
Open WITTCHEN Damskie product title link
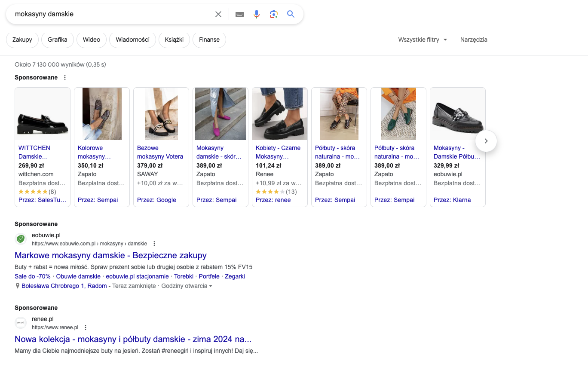(34, 152)
